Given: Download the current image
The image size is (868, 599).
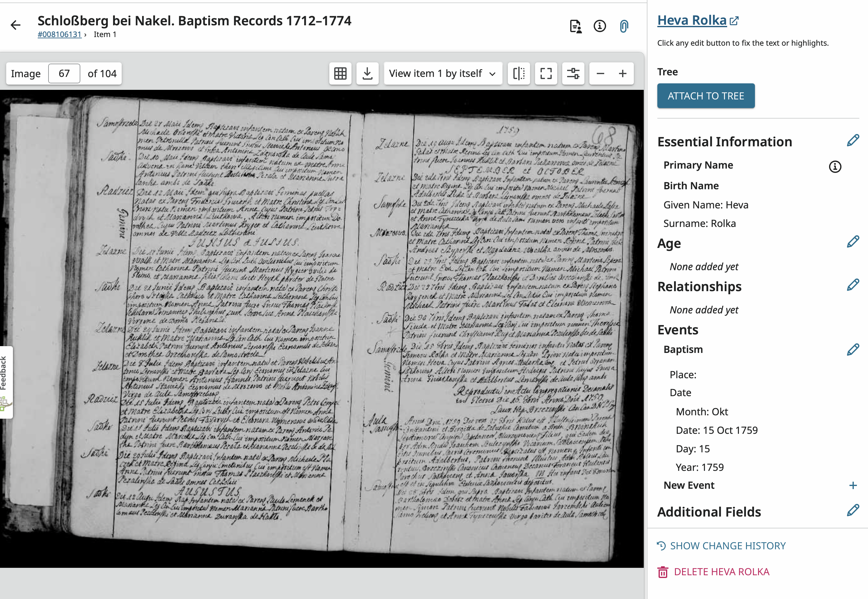Looking at the screenshot, I should pyautogui.click(x=367, y=73).
